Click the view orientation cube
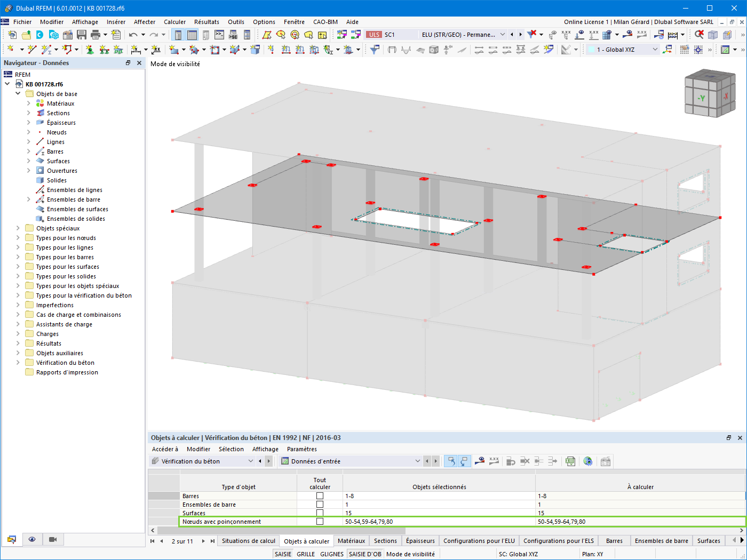 point(709,94)
